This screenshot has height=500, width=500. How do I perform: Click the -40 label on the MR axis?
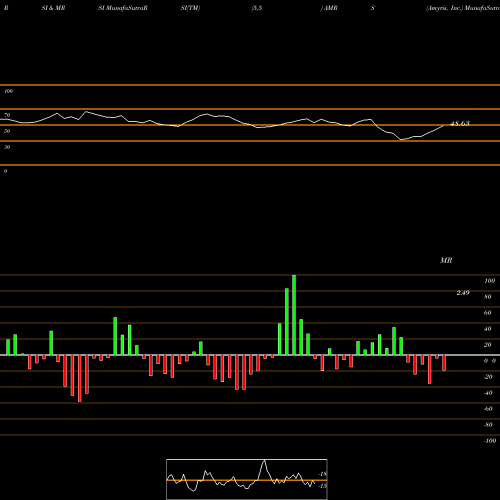pos(488,393)
